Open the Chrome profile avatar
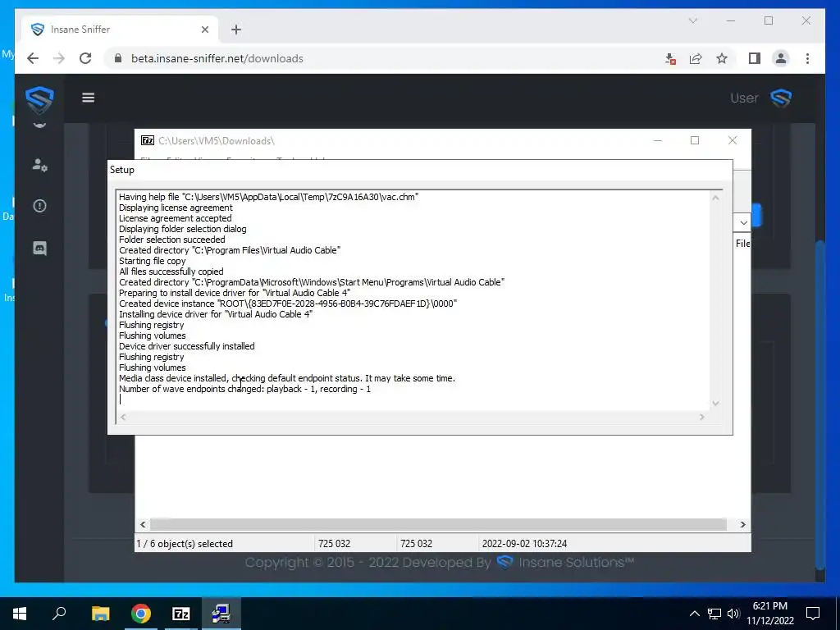The height and width of the screenshot is (630, 840). (x=781, y=58)
